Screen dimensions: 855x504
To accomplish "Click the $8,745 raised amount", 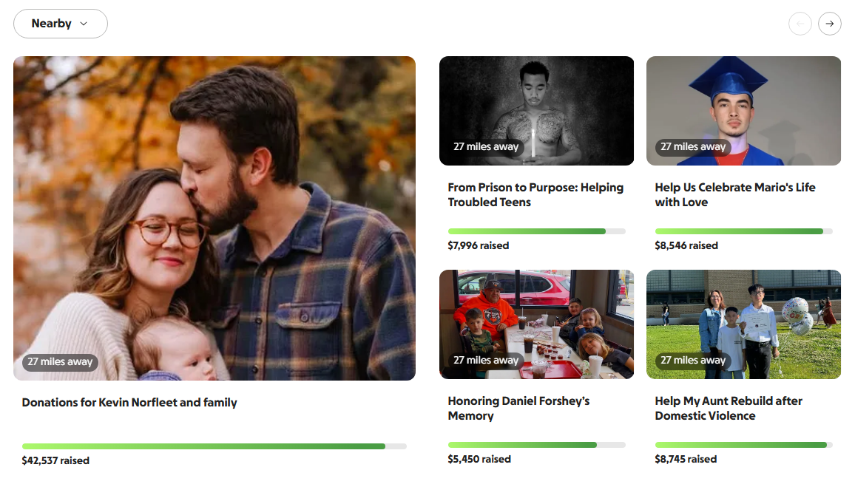I will (x=686, y=459).
